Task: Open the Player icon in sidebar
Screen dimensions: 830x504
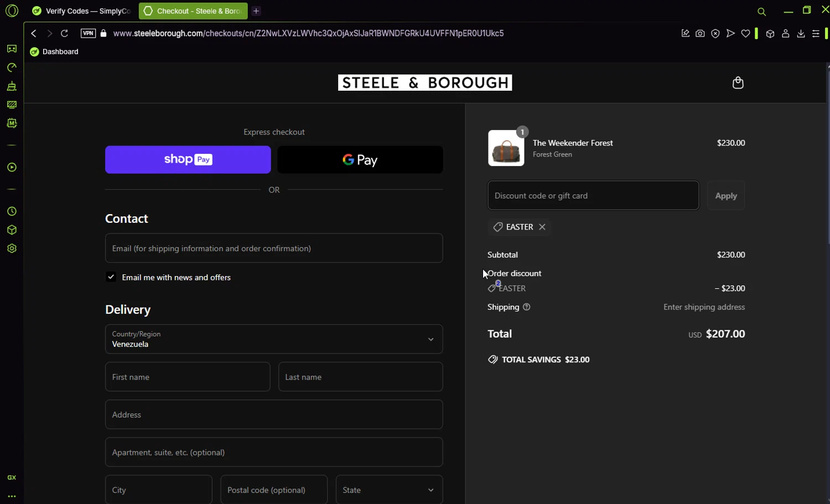Action: point(12,167)
